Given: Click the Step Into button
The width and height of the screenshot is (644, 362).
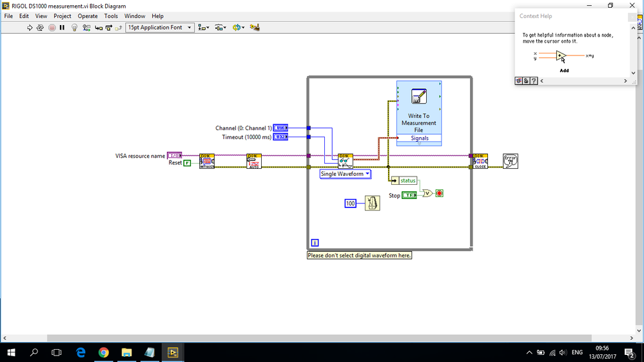Looking at the screenshot, I should (99, 28).
